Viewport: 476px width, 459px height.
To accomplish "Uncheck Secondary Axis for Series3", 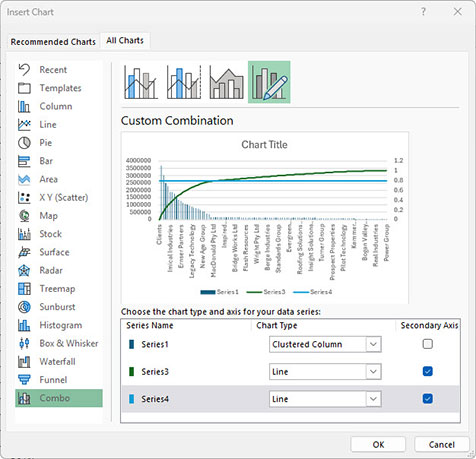I will (427, 371).
